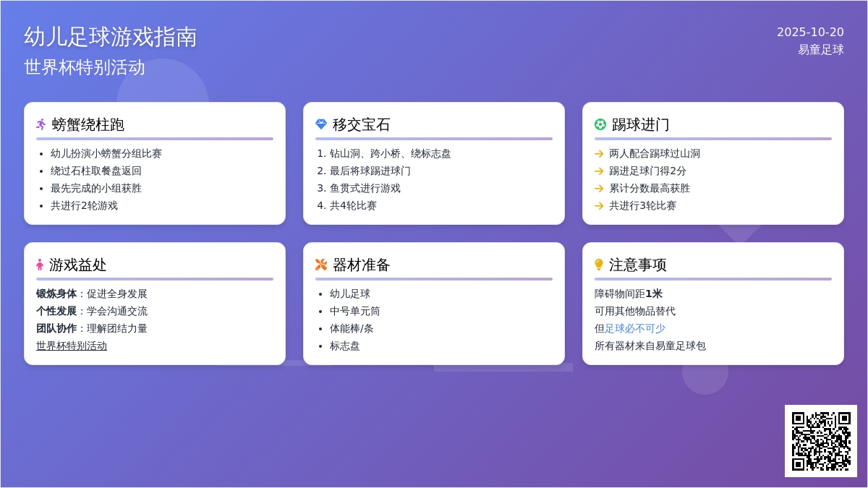Click the bold 锻炼身体 benefit label
The height and width of the screenshot is (488, 868).
56,294
